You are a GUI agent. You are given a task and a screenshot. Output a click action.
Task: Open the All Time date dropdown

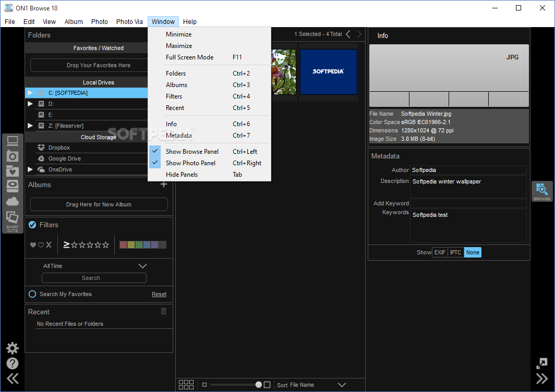(94, 266)
